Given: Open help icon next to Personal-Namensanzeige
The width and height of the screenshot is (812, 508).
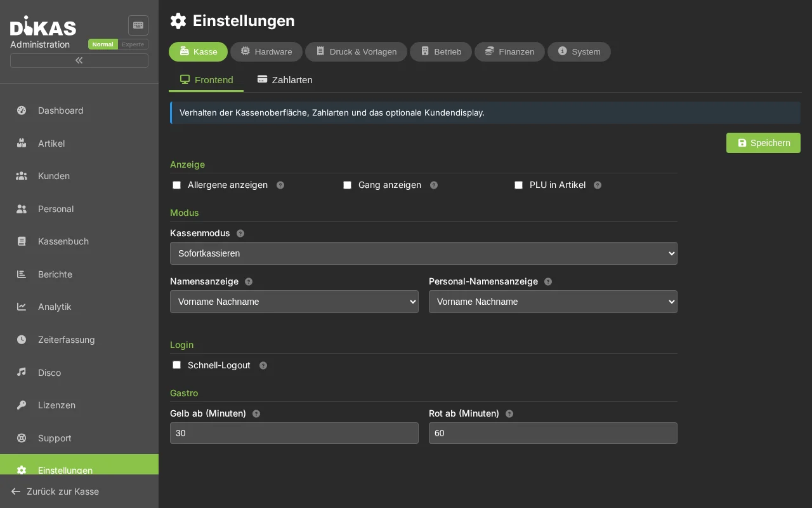Looking at the screenshot, I should click(548, 282).
